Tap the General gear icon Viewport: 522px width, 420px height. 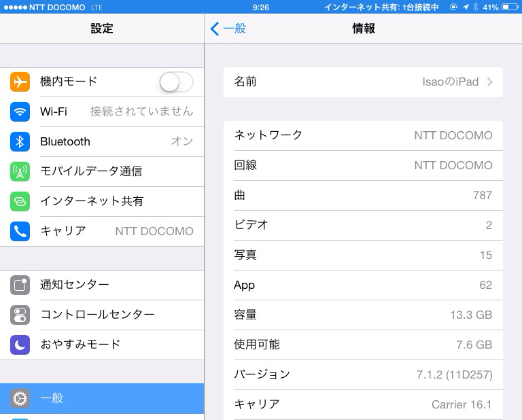pos(20,399)
